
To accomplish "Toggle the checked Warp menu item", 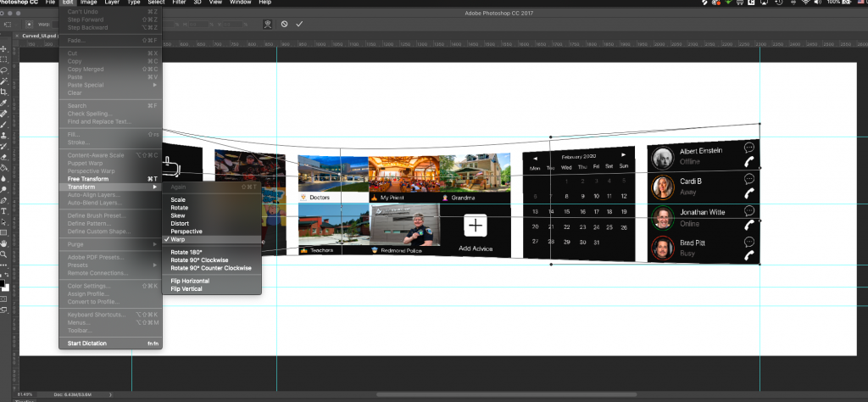I will (211, 239).
